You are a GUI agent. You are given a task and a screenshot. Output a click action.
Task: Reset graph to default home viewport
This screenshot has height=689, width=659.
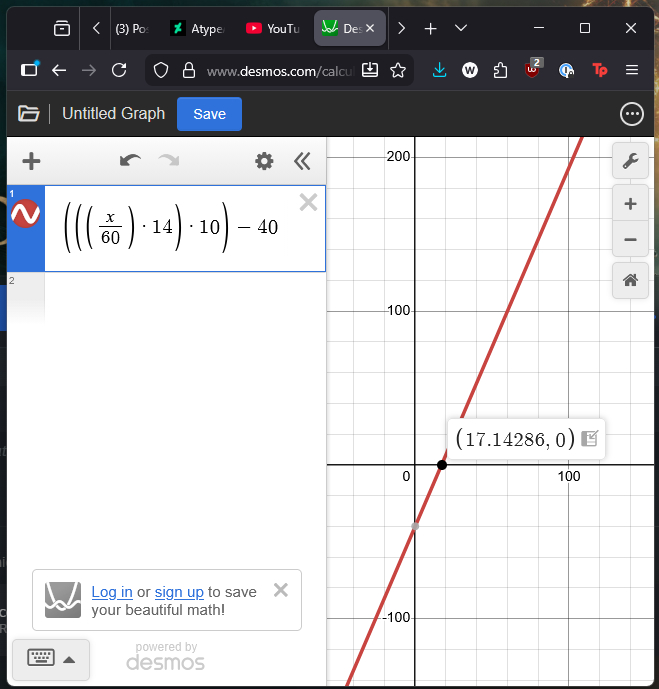(630, 281)
